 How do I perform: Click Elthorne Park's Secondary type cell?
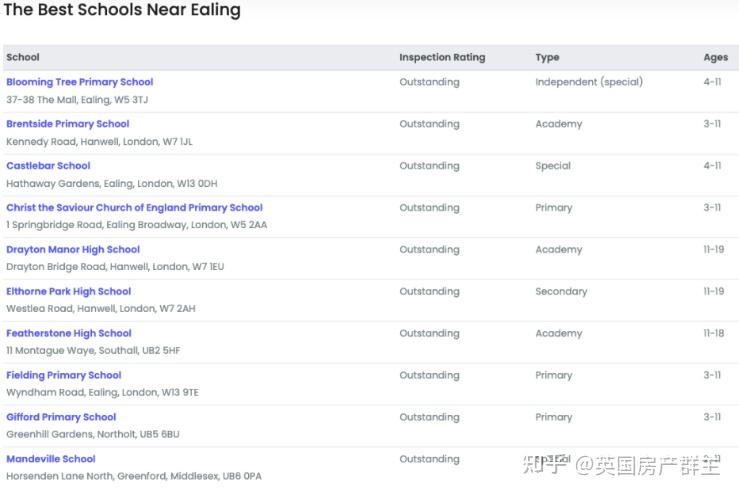tap(561, 292)
